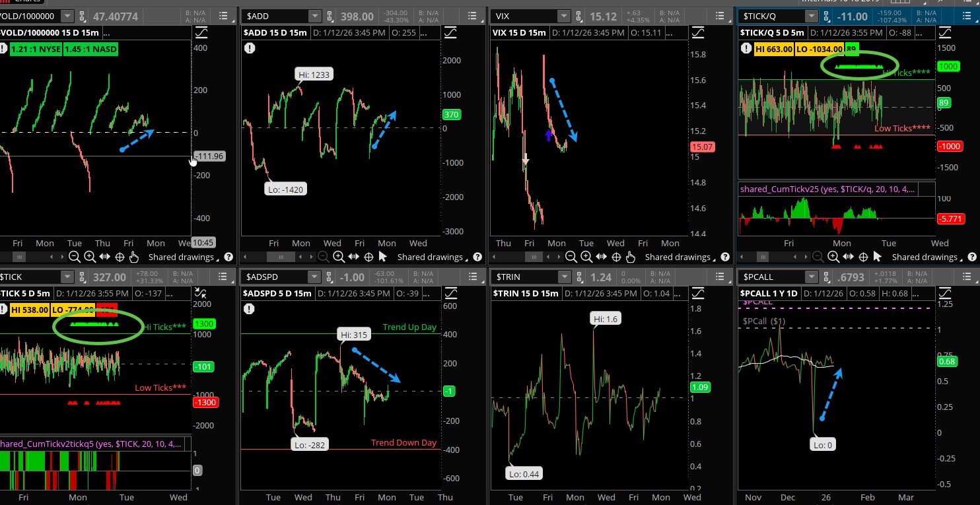Toggle the symbol link clip for $ADSPD
Screen dimensions: 980x505
[330, 277]
